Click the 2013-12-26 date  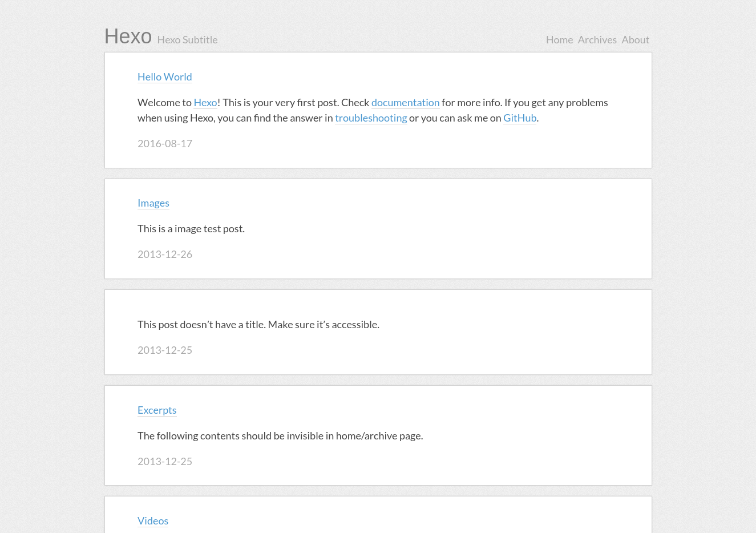165,255
